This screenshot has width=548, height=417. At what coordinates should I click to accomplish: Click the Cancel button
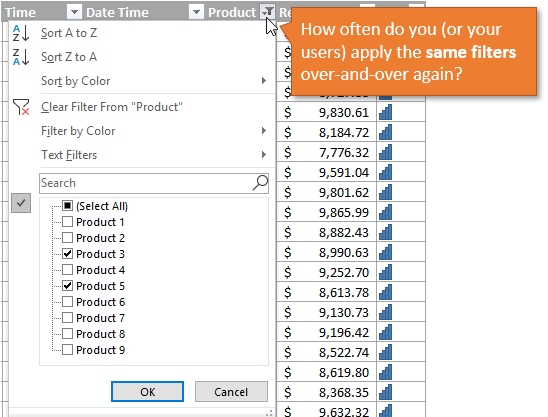coord(231,391)
